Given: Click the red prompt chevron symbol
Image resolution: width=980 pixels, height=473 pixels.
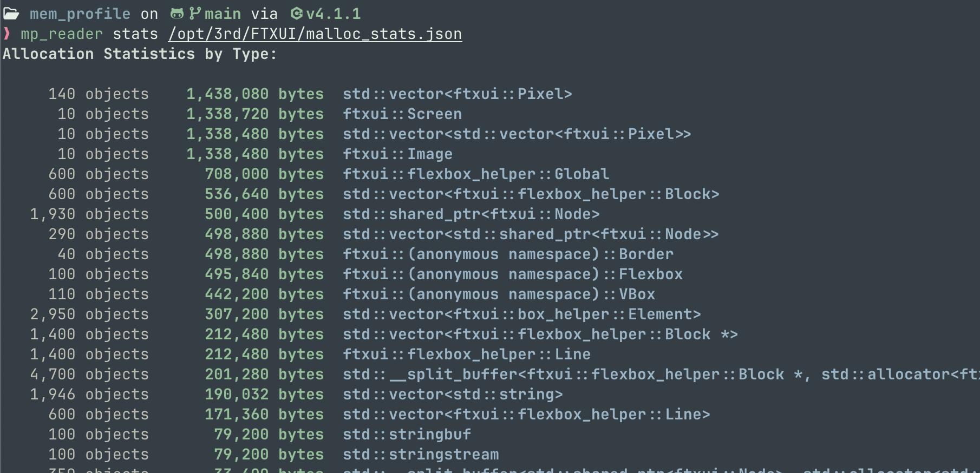Looking at the screenshot, I should point(7,34).
